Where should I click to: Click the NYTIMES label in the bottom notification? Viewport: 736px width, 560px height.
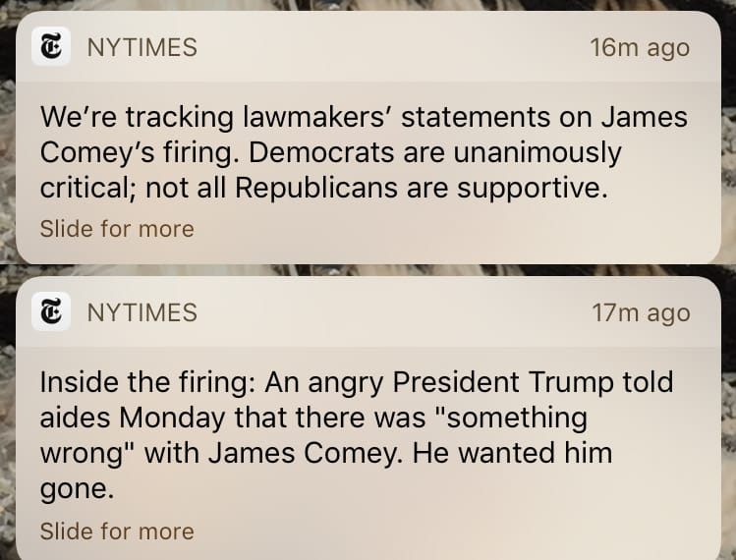click(x=142, y=312)
